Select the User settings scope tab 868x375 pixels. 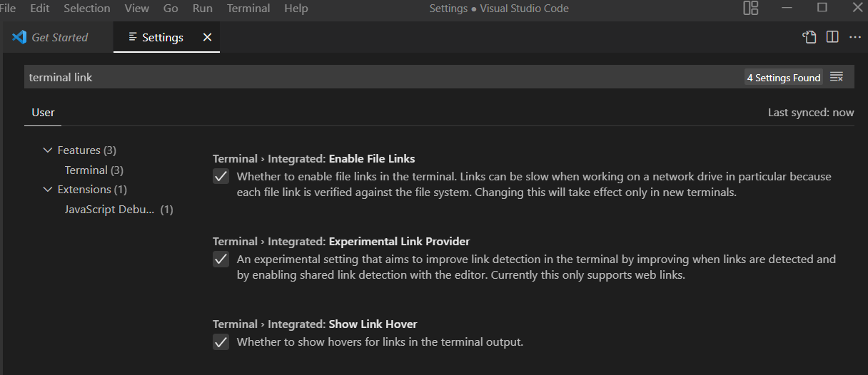click(43, 113)
